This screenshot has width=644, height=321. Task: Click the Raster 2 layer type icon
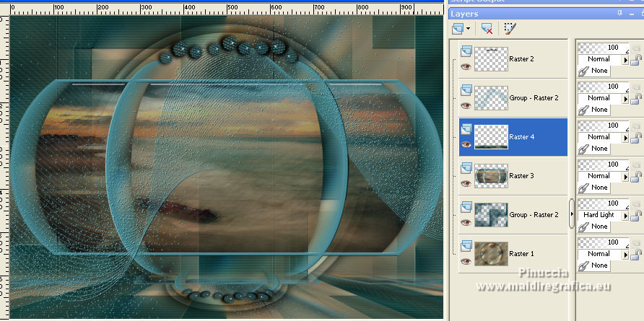466,51
